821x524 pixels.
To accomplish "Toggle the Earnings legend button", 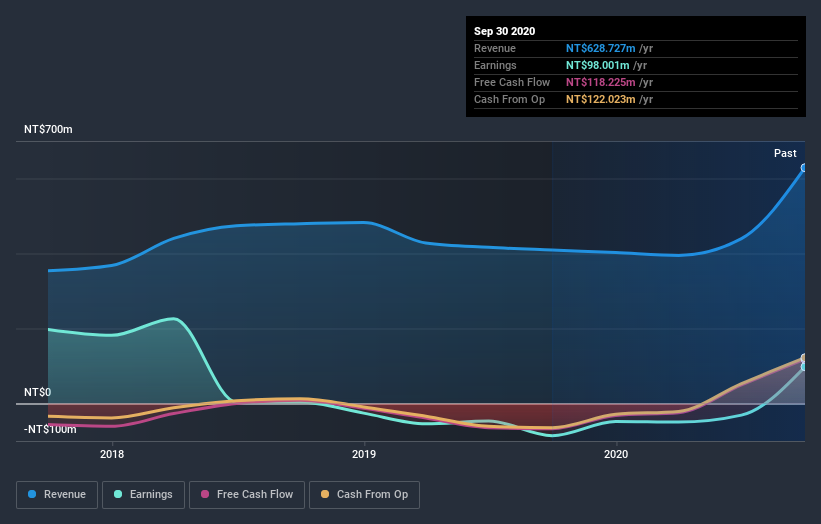I will coord(143,495).
